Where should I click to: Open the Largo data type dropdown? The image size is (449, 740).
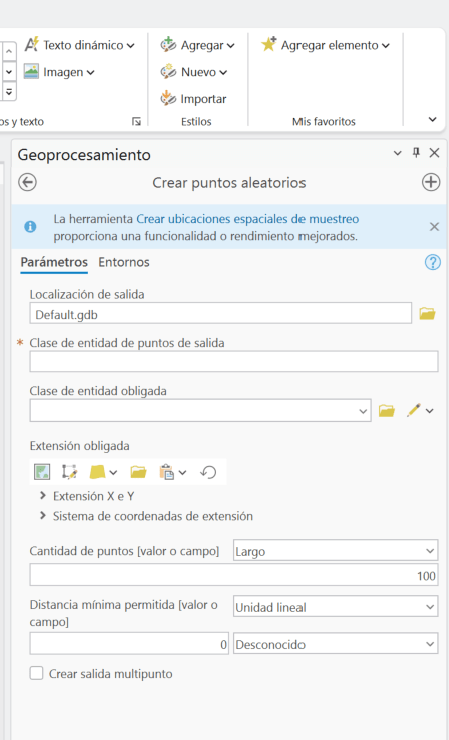335,551
